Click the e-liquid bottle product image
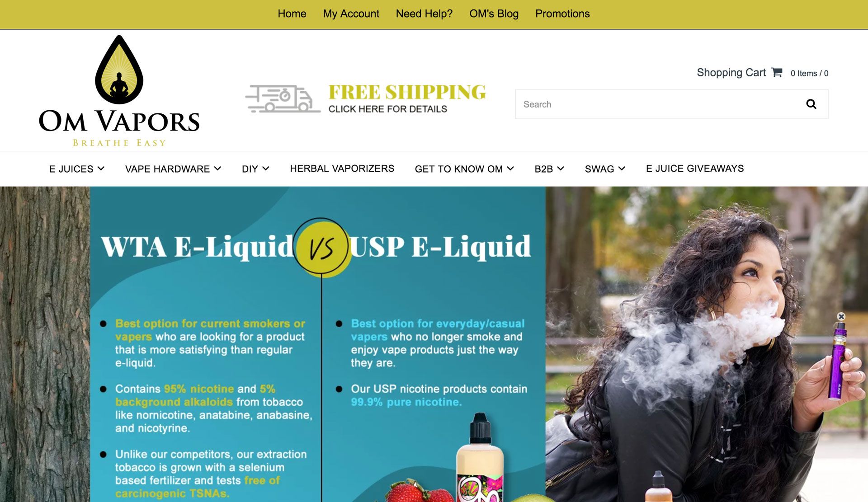 coord(479,459)
